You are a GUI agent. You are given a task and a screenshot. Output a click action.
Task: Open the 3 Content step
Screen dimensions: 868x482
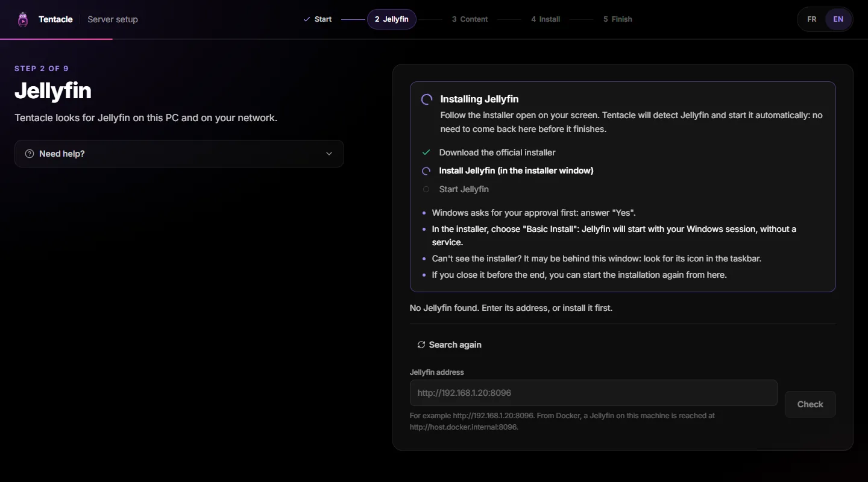pyautogui.click(x=470, y=19)
